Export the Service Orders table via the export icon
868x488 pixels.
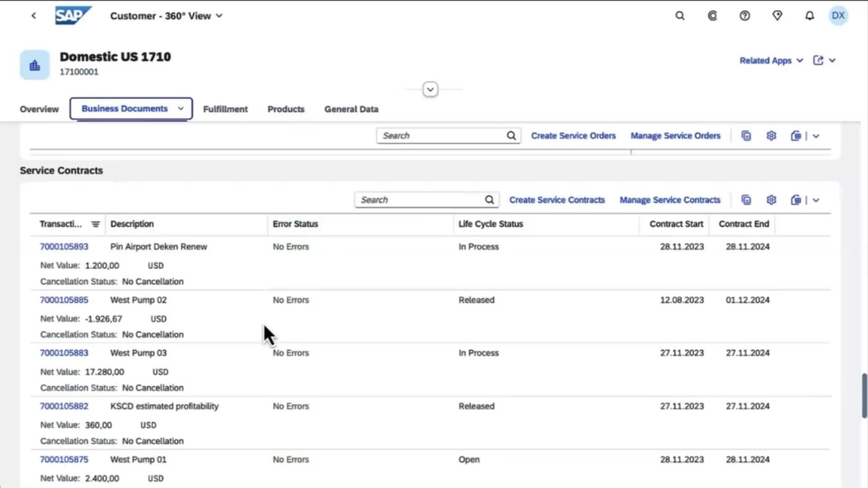pyautogui.click(x=796, y=136)
